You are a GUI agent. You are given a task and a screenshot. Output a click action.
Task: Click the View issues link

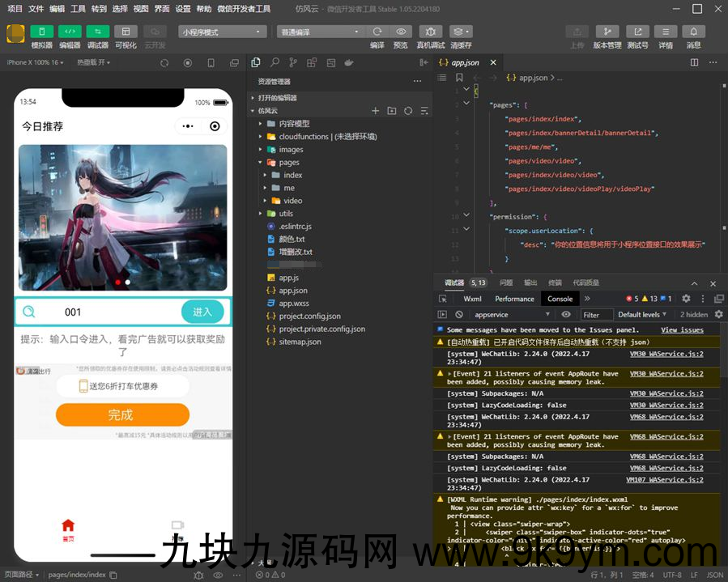682,330
